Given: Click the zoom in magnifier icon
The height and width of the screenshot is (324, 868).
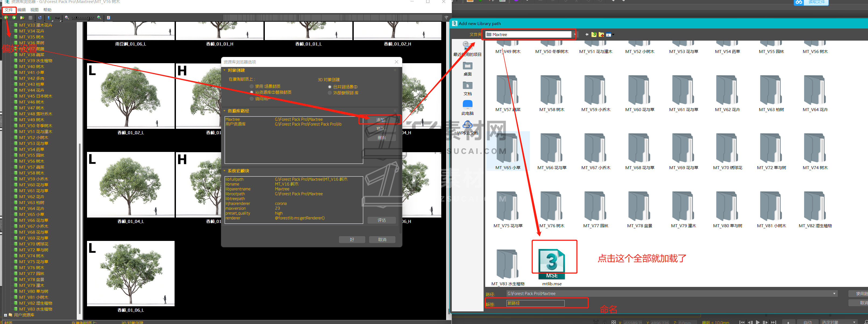Looking at the screenshot, I should point(99,17).
